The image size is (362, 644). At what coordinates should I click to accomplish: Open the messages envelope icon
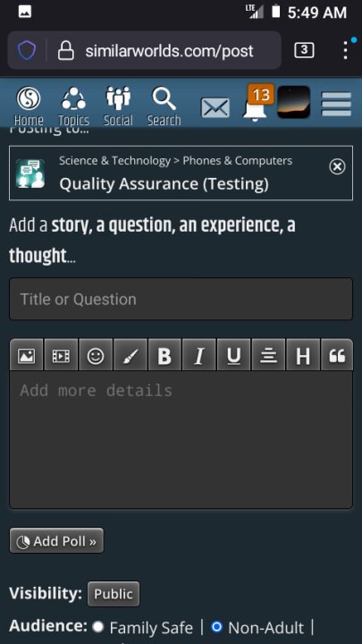215,107
